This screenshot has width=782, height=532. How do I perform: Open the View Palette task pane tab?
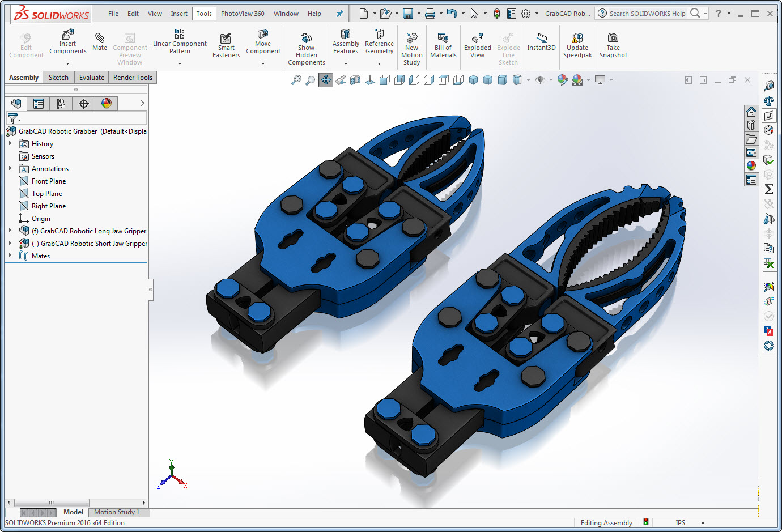coord(751,152)
